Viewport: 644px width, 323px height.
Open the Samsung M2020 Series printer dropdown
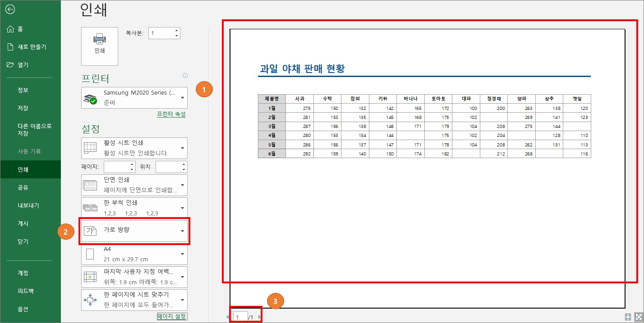pyautogui.click(x=134, y=98)
